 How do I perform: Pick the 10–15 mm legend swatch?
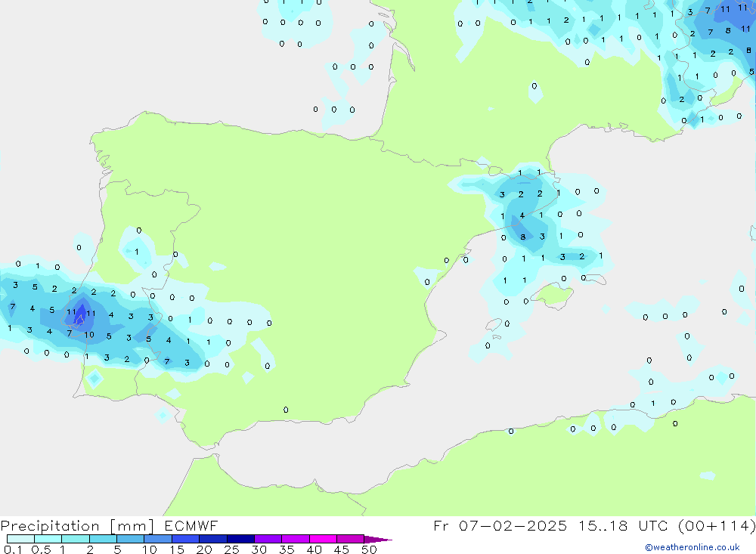[x=158, y=539]
